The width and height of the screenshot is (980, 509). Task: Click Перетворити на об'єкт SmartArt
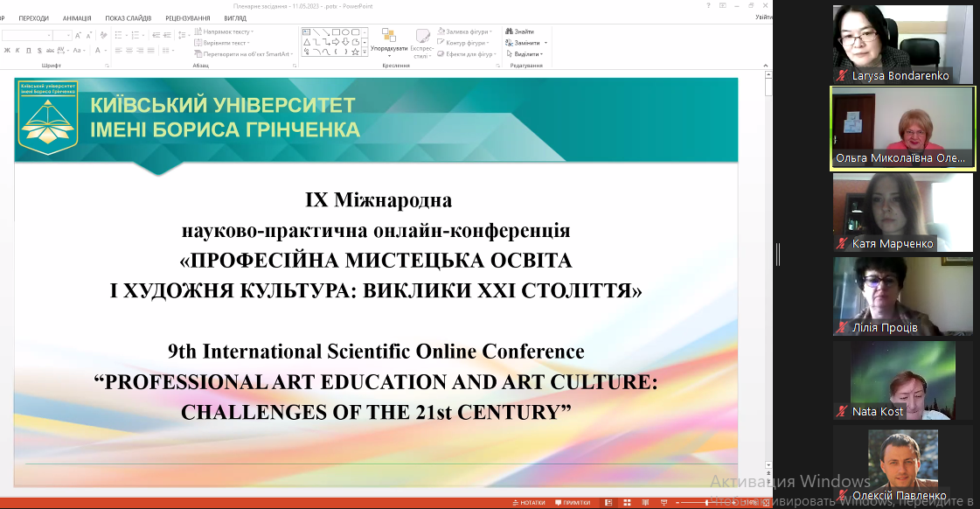pos(245,53)
